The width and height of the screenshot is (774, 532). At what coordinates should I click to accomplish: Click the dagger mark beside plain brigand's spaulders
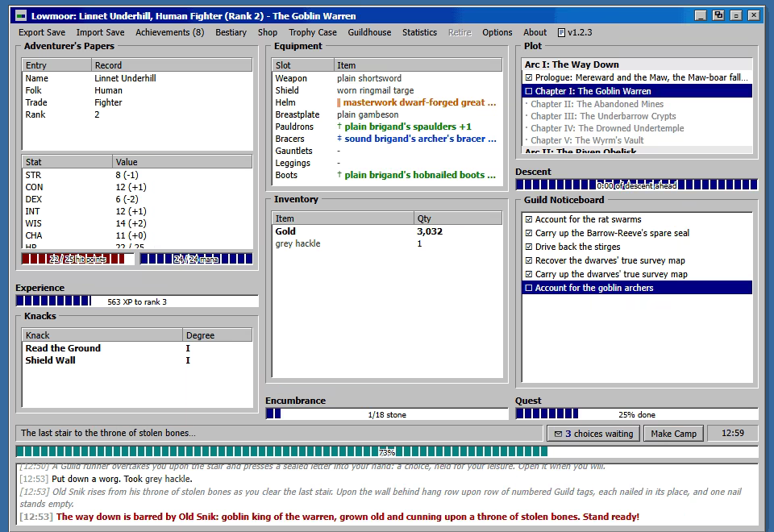pyautogui.click(x=339, y=127)
